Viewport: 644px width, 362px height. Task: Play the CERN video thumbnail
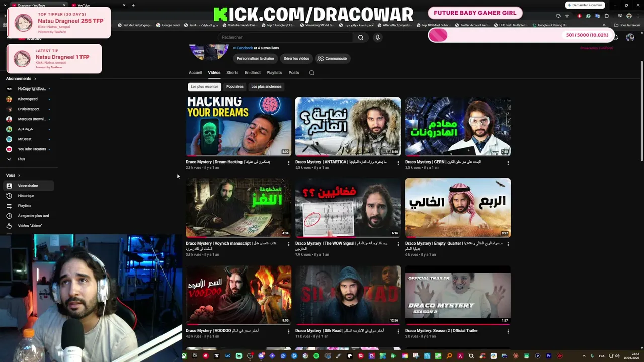(458, 126)
